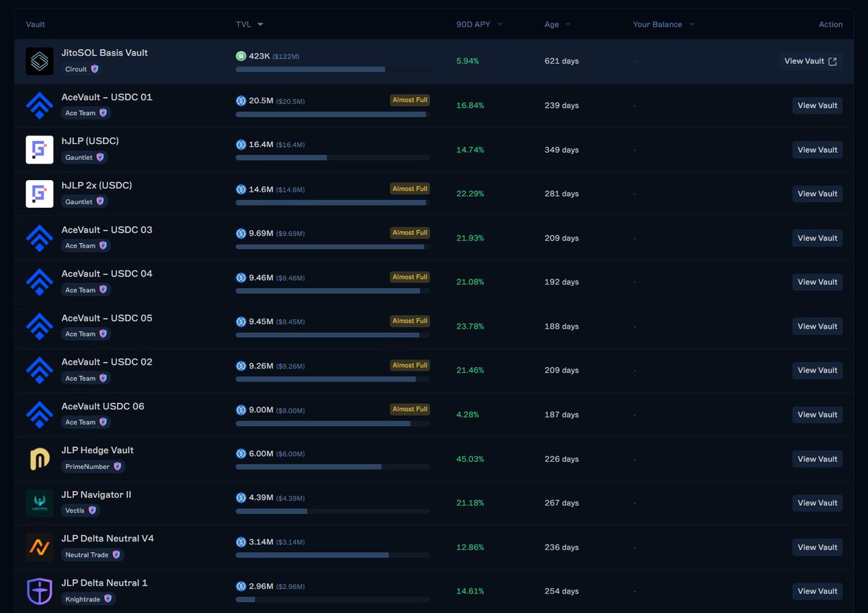Click the TVL capacity bar of hJLP (USDC)
Screen dimensions: 868x613
333,158
